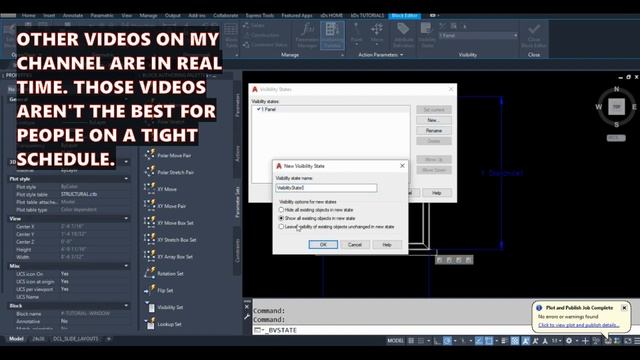Click the Close Block Editor checkmark icon

[x=534, y=36]
